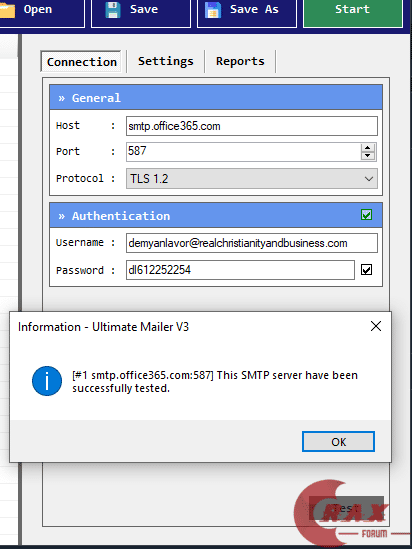Click the Open button label
The width and height of the screenshot is (412, 549).
[38, 9]
